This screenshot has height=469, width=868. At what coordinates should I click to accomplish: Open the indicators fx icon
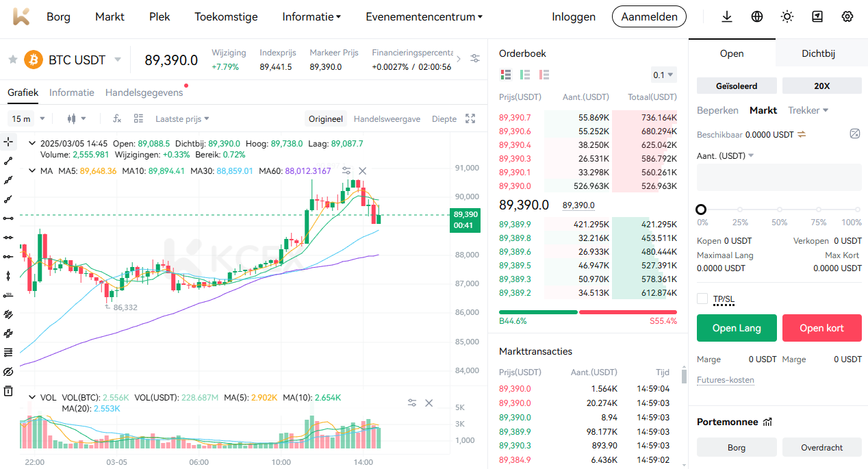click(x=116, y=118)
